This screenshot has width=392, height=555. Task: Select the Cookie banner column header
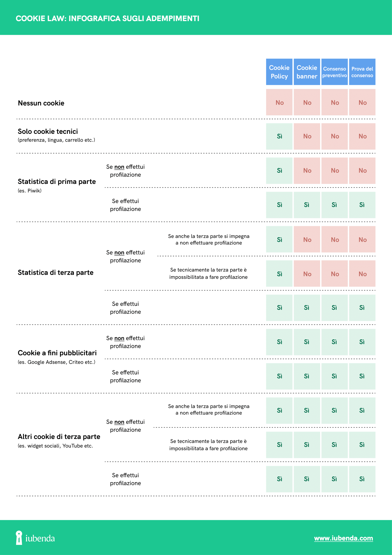tap(307, 72)
